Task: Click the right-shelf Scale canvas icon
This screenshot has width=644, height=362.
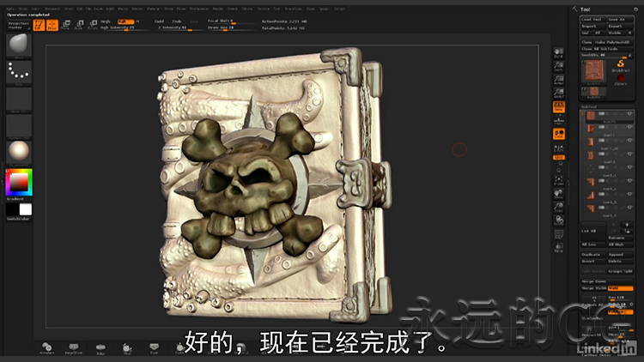Action: tap(559, 208)
